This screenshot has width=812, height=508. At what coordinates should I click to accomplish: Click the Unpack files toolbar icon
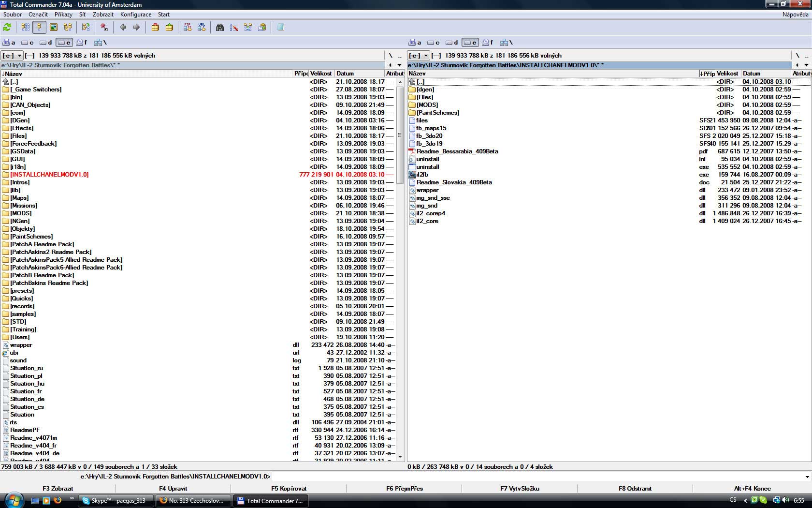169,28
